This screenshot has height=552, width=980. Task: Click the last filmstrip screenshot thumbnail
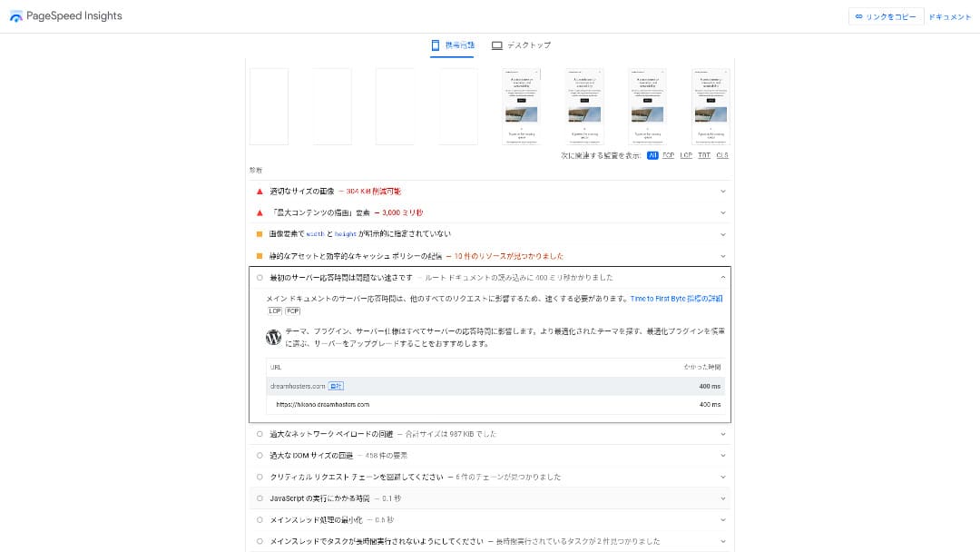pos(711,106)
